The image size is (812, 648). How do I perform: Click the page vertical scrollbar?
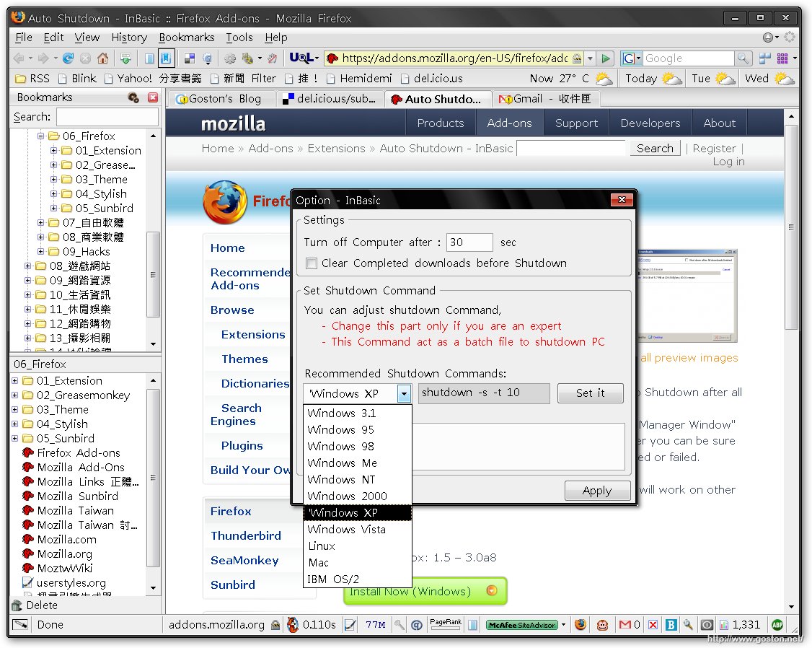[791, 226]
